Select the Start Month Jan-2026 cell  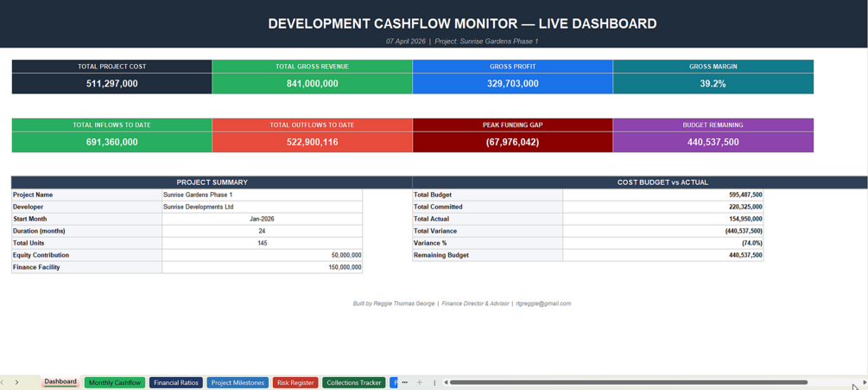(263, 220)
